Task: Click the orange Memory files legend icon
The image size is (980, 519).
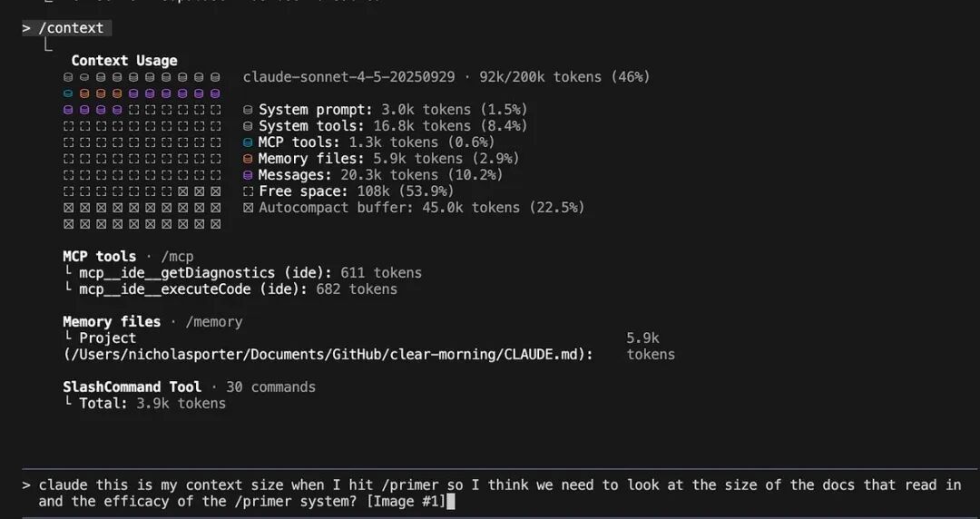Action: [x=248, y=159]
